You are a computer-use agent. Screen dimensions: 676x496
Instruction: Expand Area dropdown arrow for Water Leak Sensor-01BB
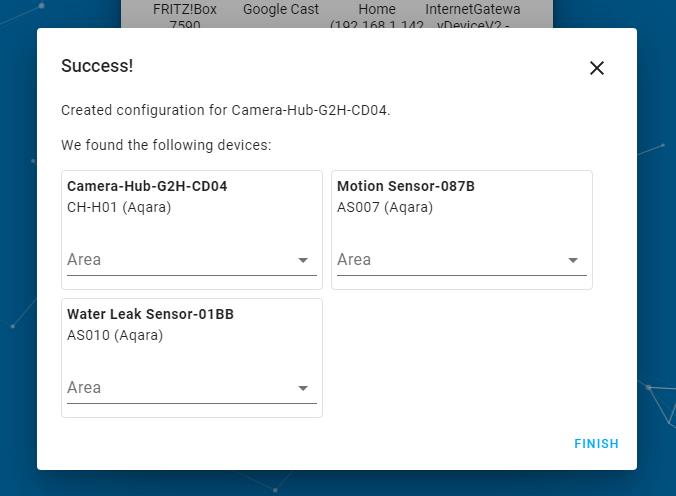[303, 388]
